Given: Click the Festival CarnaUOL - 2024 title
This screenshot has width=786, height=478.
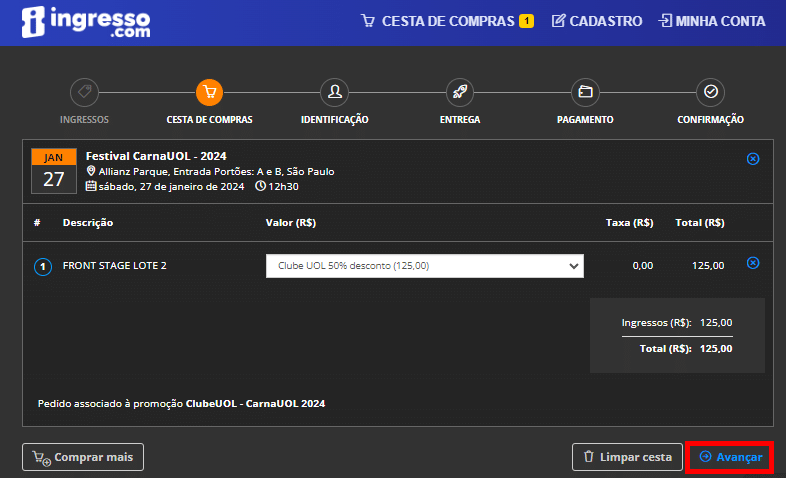Looking at the screenshot, I should pos(156,156).
